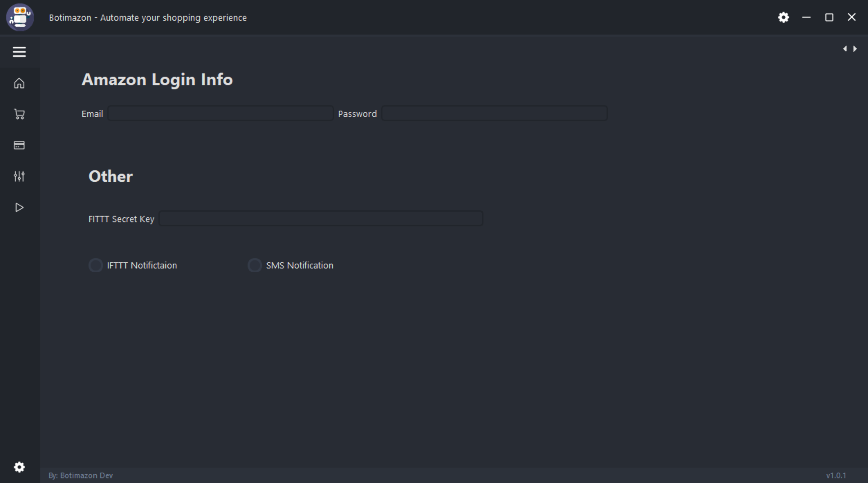This screenshot has height=483, width=868.
Task: Click the hamburger menu icon
Action: [19, 52]
